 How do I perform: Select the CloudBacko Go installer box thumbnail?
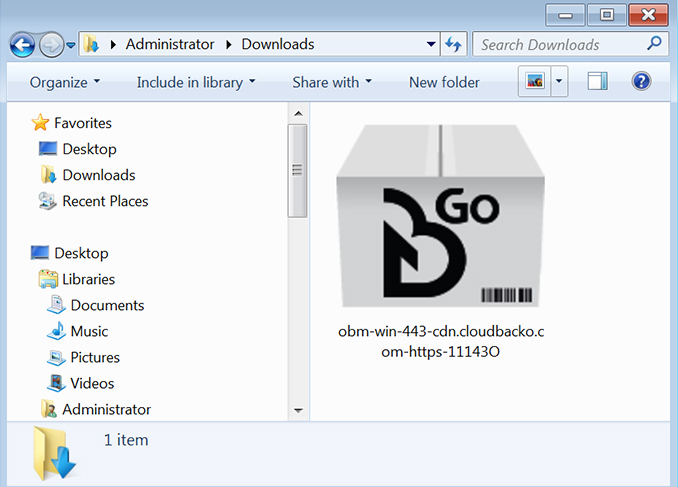(x=441, y=216)
